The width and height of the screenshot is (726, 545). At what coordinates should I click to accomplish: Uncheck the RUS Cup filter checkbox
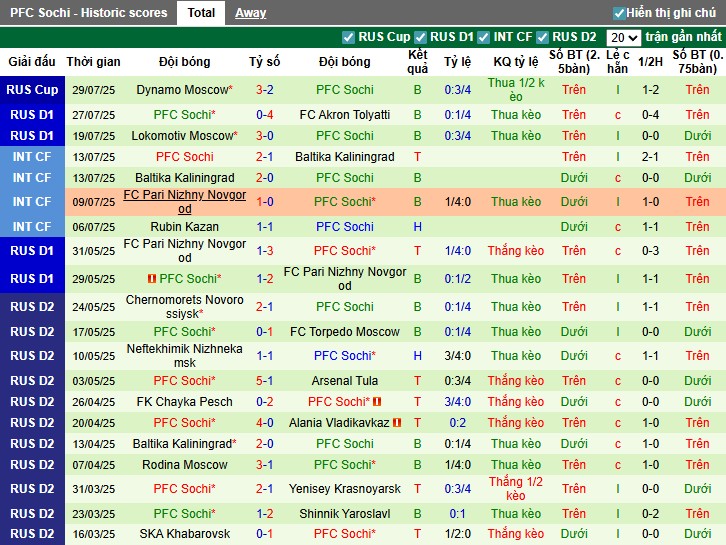tap(348, 37)
